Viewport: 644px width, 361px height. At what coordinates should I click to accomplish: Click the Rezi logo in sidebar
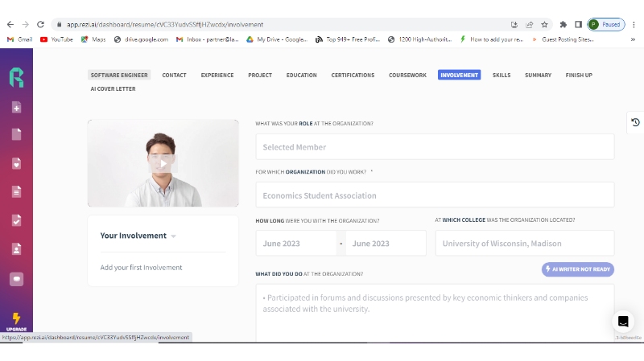(16, 77)
